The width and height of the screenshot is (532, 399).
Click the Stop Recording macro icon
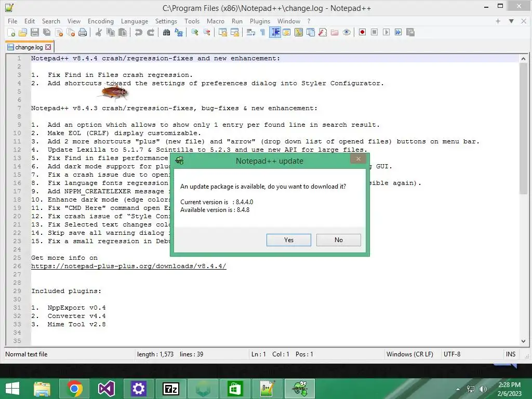tap(374, 32)
